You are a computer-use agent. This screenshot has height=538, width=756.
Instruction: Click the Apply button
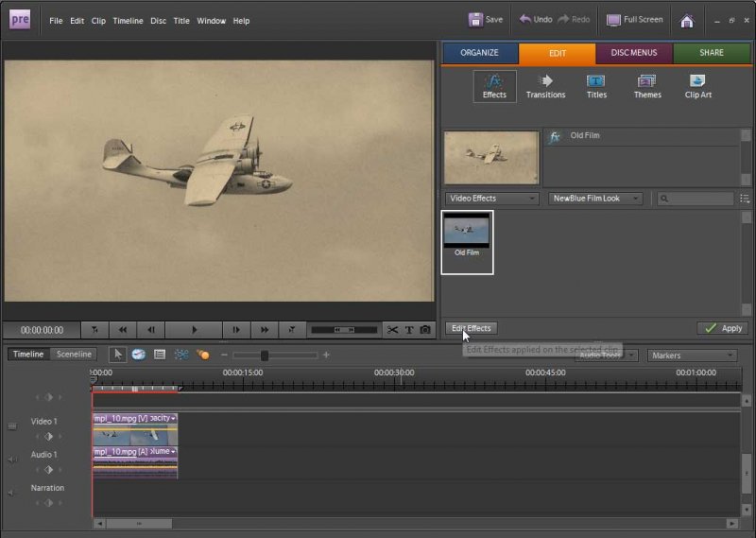pyautogui.click(x=723, y=328)
